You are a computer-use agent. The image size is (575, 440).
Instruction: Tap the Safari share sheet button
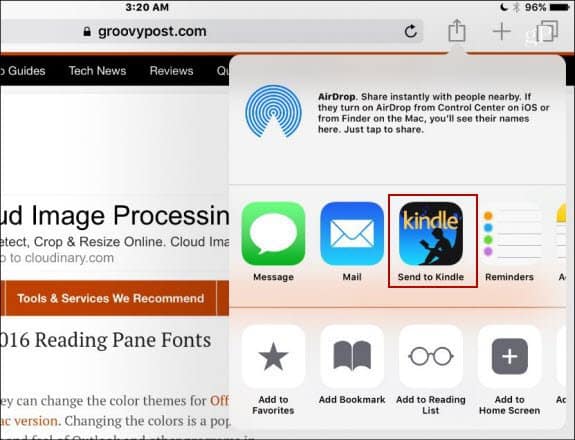click(457, 30)
